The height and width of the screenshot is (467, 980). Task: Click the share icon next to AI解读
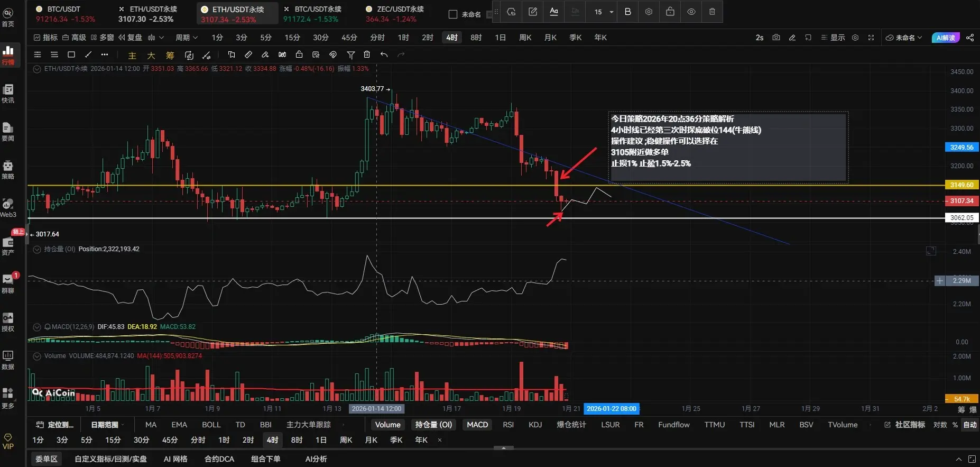[970, 38]
